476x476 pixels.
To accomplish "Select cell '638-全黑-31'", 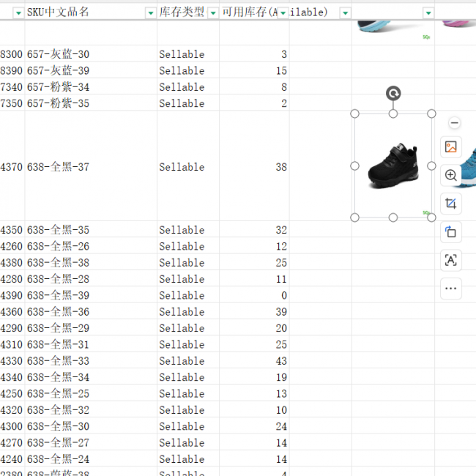I will (91, 345).
